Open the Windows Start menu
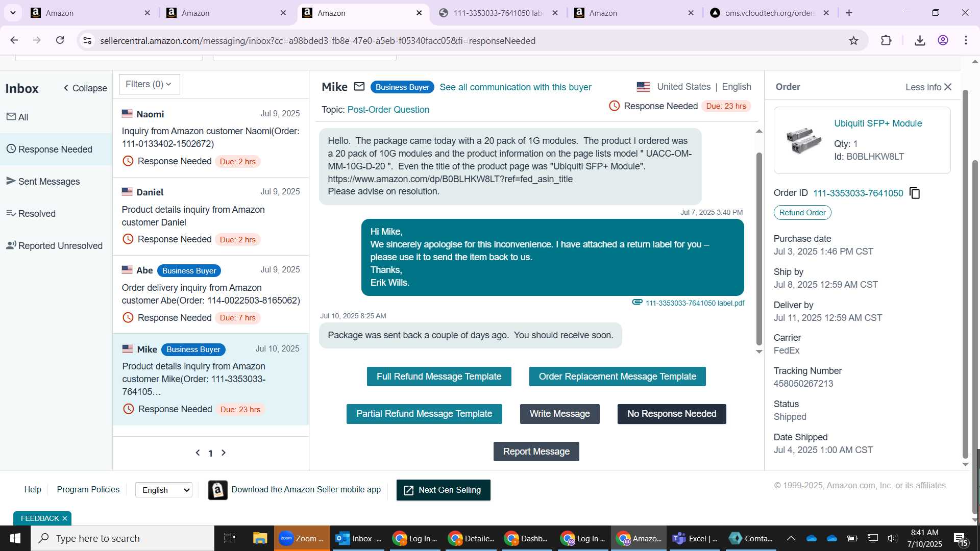The width and height of the screenshot is (980, 551). [x=15, y=538]
